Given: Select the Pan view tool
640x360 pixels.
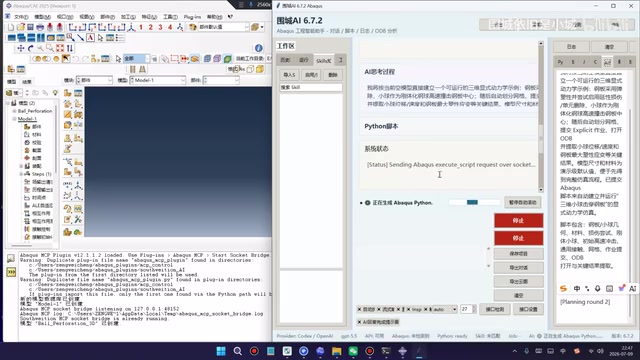Looking at the screenshot, I should click(x=21, y=48).
